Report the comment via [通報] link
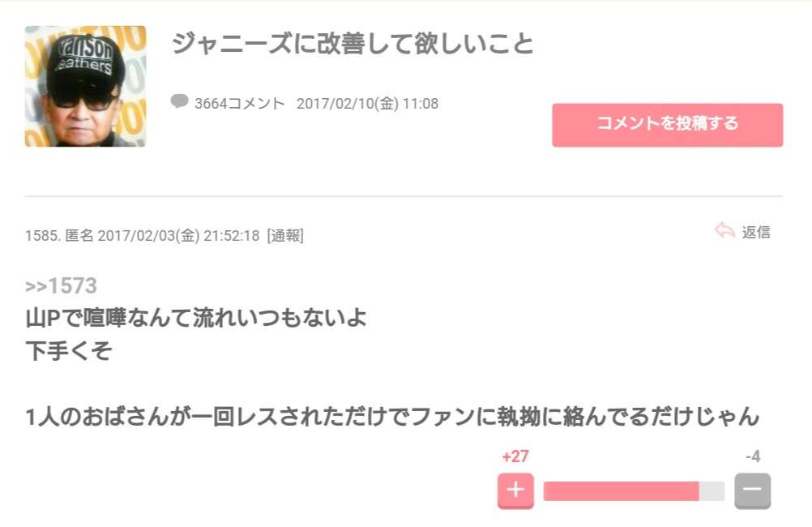The width and height of the screenshot is (812, 527). pos(285,236)
